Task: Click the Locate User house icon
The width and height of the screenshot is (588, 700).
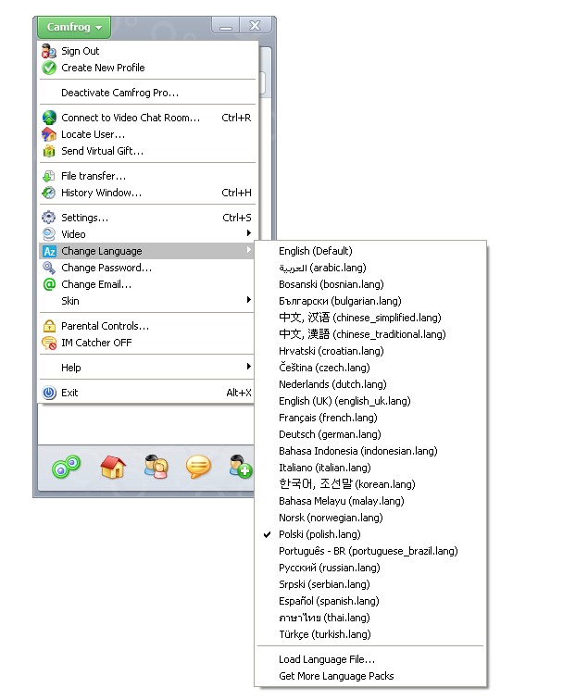Action: (x=49, y=134)
